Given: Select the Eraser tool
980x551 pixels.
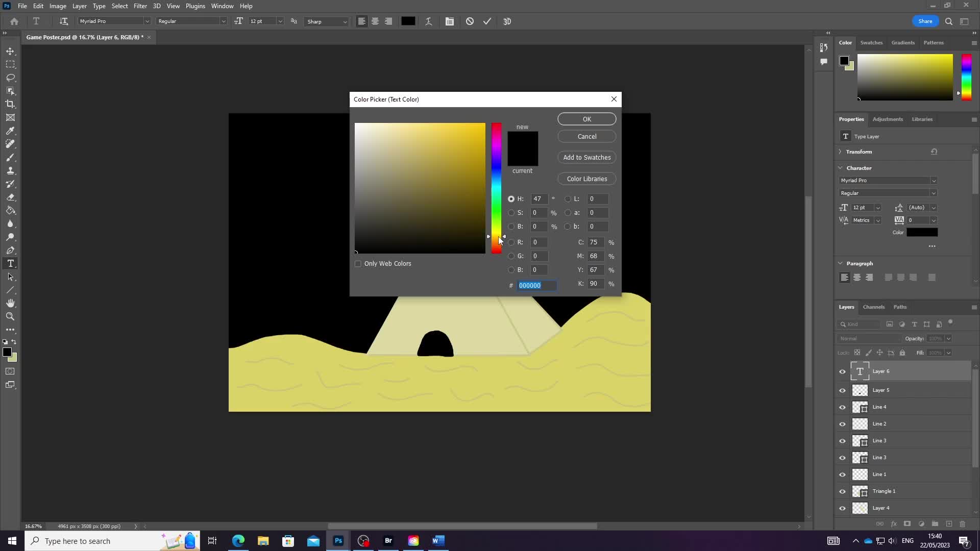Looking at the screenshot, I should point(10,197).
